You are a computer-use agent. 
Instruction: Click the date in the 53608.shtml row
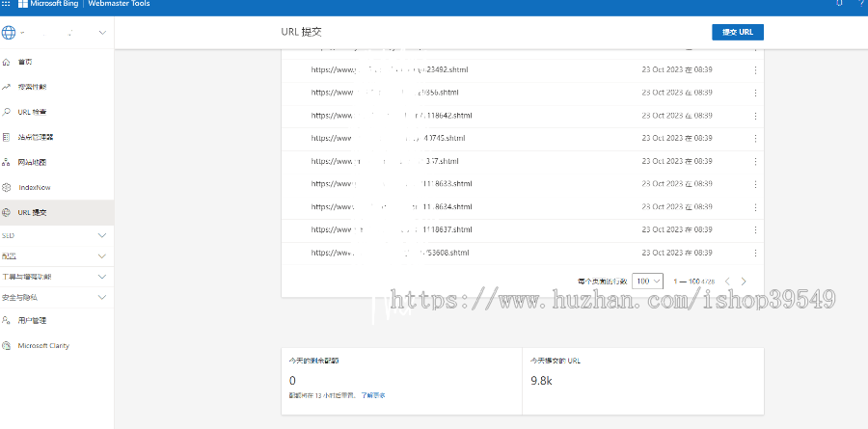(676, 253)
